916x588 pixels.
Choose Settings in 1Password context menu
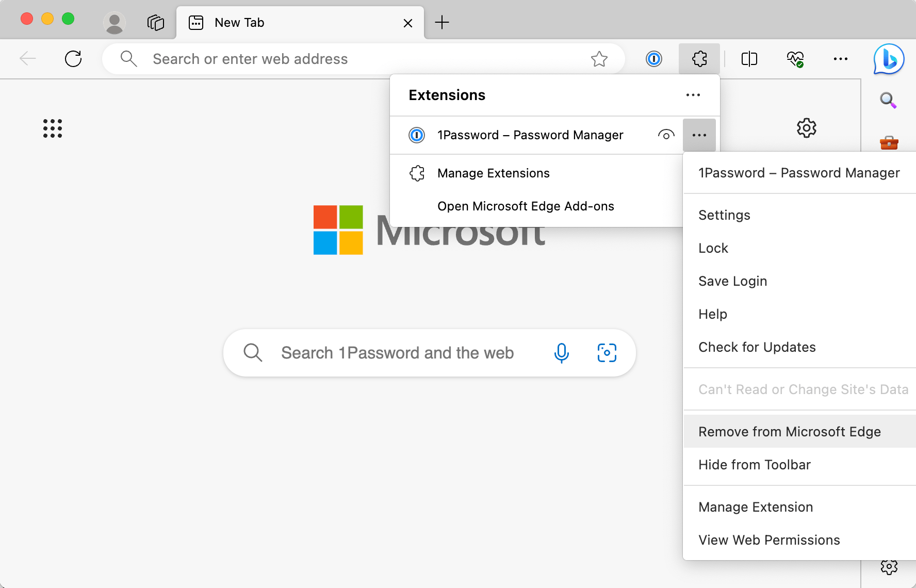(799, 215)
